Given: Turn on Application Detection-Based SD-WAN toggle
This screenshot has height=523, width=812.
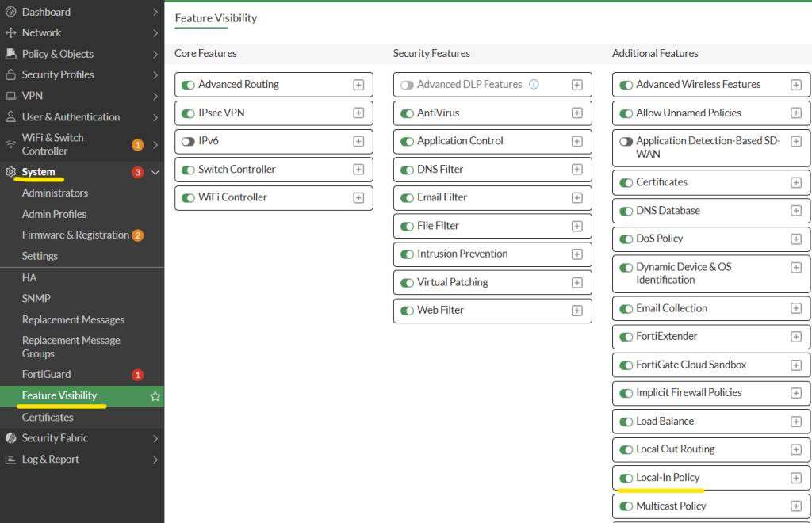Looking at the screenshot, I should (x=626, y=142).
